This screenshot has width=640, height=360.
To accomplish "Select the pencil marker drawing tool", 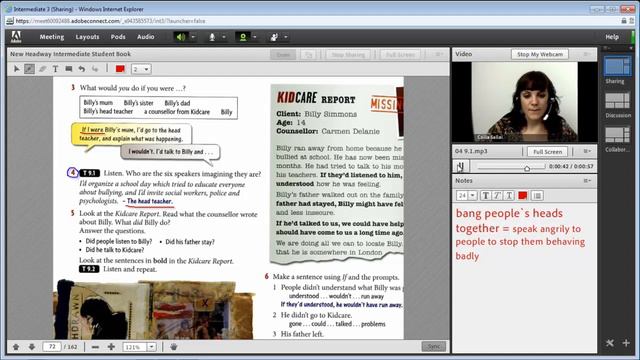I will point(29,69).
